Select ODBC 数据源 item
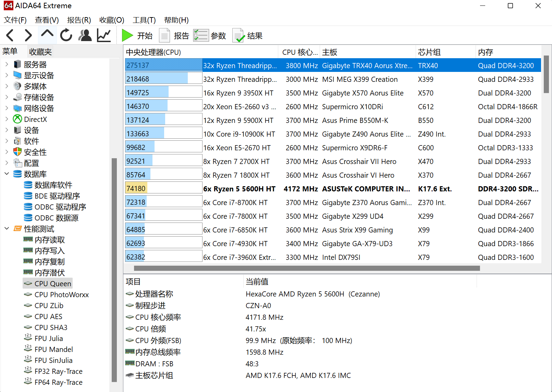552x392 pixels. pos(57,218)
